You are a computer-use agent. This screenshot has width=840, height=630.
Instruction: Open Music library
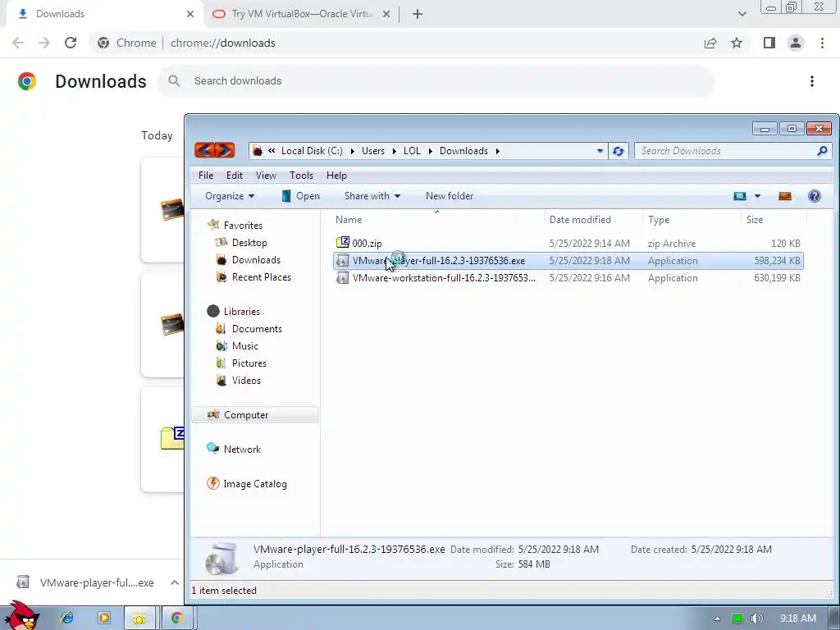[x=244, y=346]
